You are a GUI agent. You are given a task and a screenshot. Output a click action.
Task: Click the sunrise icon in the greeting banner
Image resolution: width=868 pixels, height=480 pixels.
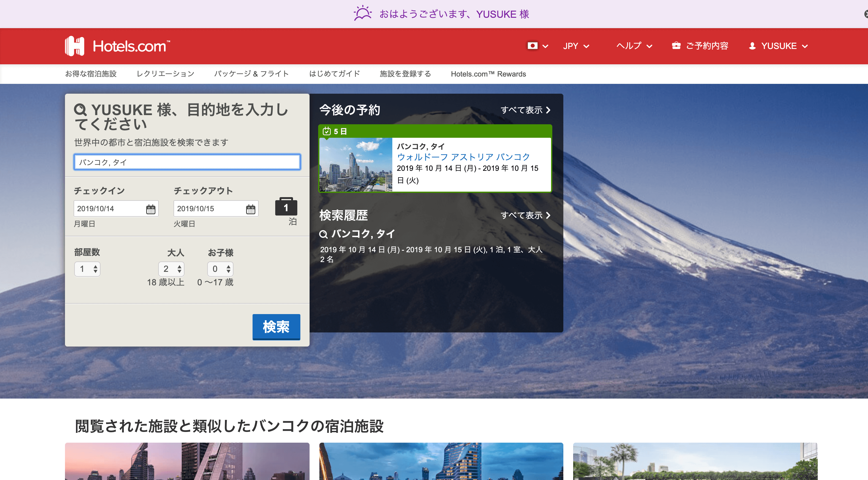pyautogui.click(x=362, y=14)
